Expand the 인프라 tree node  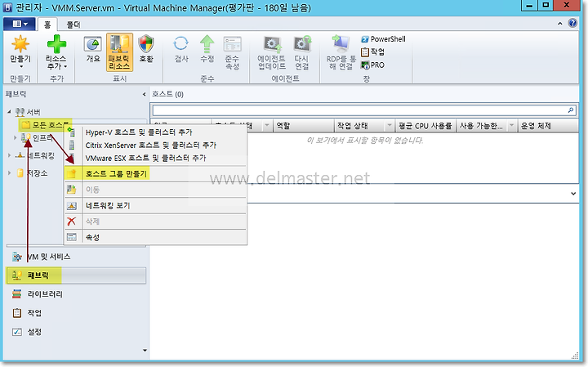coord(15,137)
